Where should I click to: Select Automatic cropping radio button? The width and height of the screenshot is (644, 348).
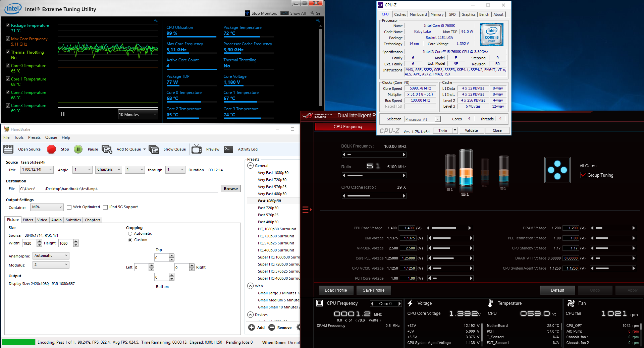point(130,234)
